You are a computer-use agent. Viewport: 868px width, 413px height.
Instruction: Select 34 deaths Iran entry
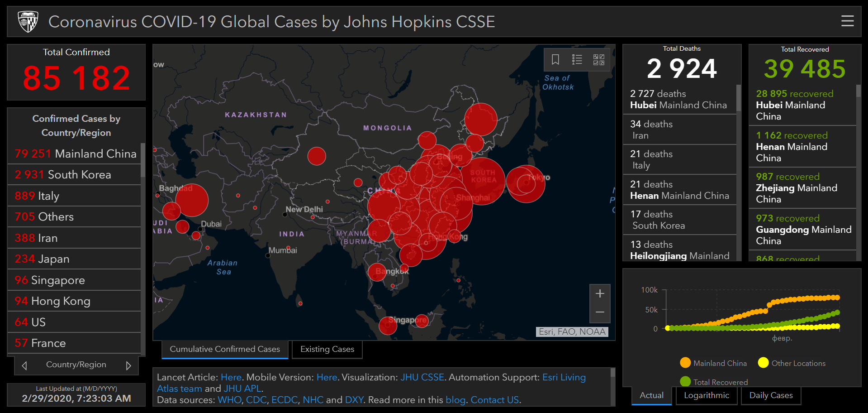click(x=679, y=130)
